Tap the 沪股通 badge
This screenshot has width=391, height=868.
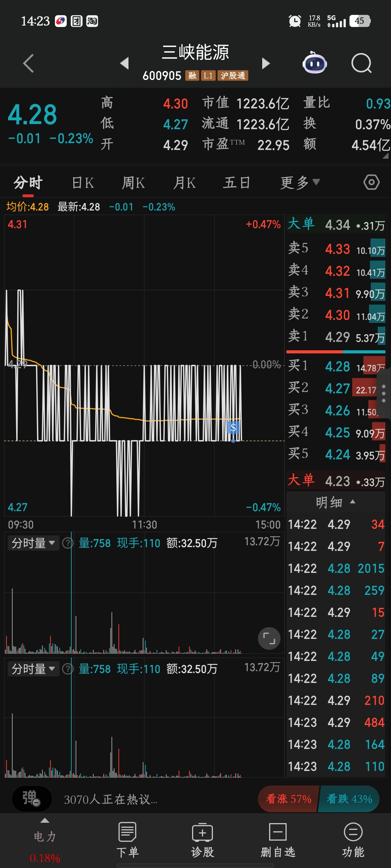tap(233, 75)
